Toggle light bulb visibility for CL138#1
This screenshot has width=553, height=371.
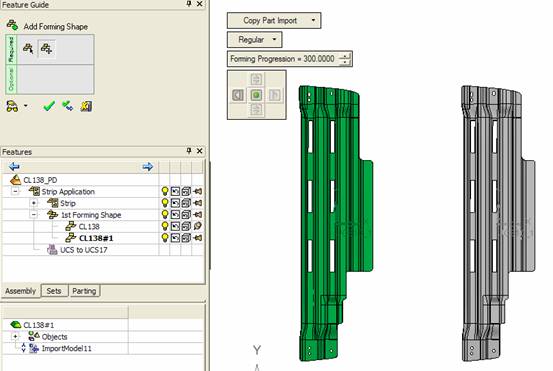click(165, 238)
